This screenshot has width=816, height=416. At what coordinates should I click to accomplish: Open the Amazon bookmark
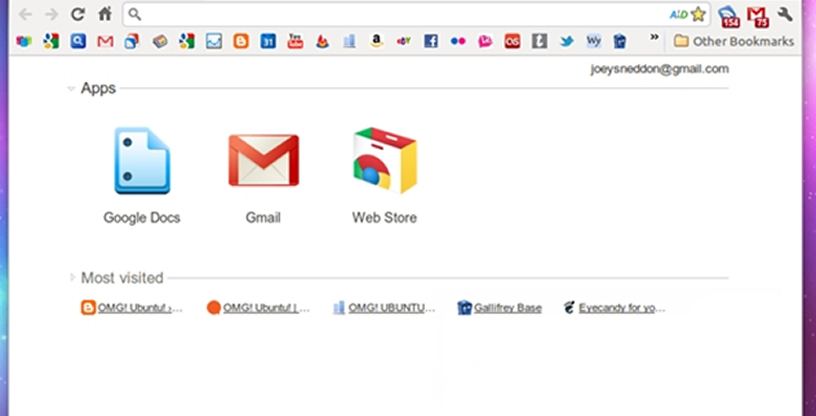tap(377, 41)
